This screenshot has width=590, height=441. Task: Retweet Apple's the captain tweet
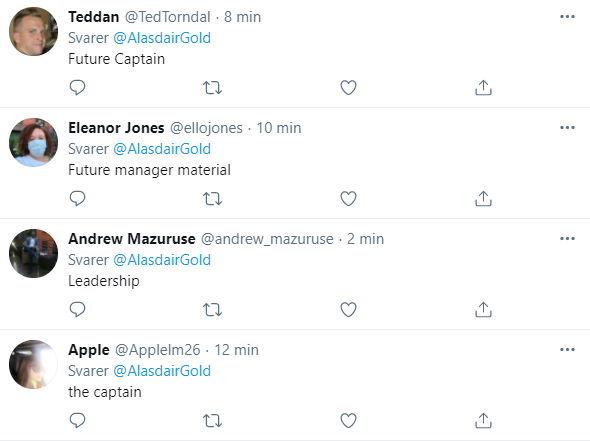213,421
